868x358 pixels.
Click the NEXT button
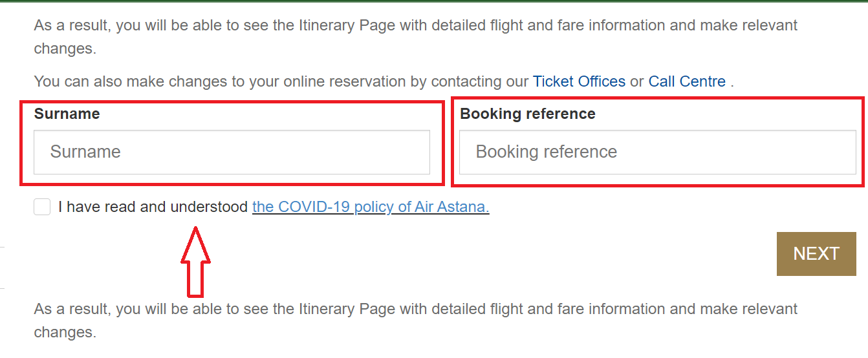[816, 253]
